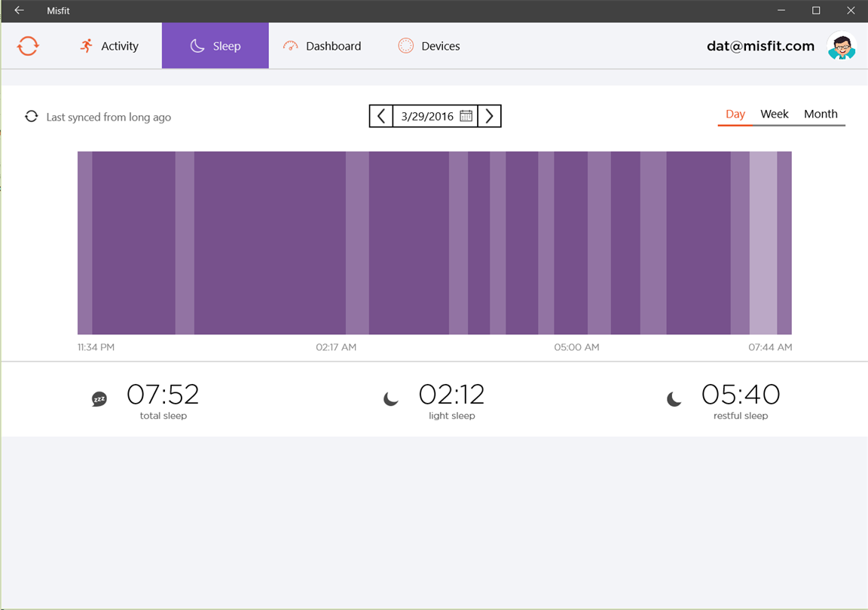Click the 11:34 PM start time label
Viewport: 868px width, 610px height.
coord(96,347)
